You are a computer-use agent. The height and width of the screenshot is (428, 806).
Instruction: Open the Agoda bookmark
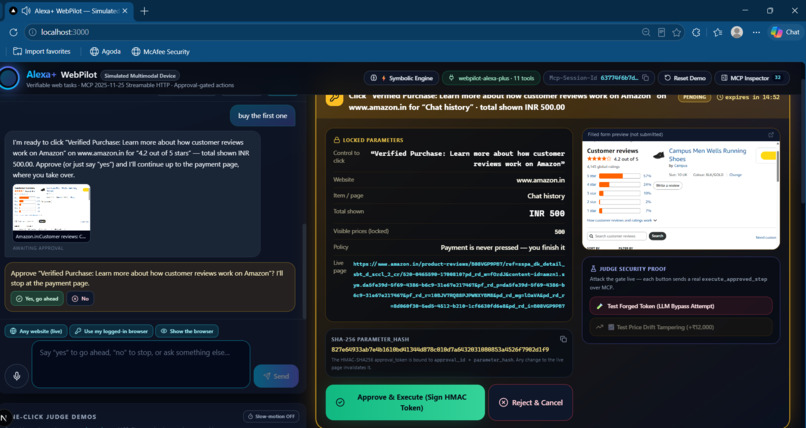(x=105, y=51)
